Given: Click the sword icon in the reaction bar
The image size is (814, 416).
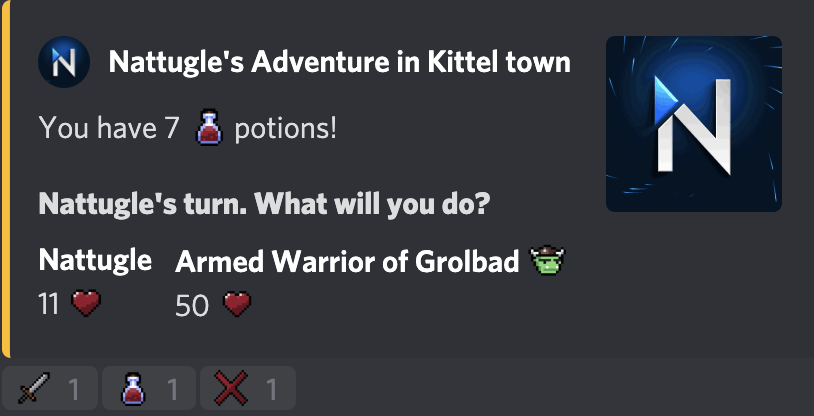Looking at the screenshot, I should (34, 388).
